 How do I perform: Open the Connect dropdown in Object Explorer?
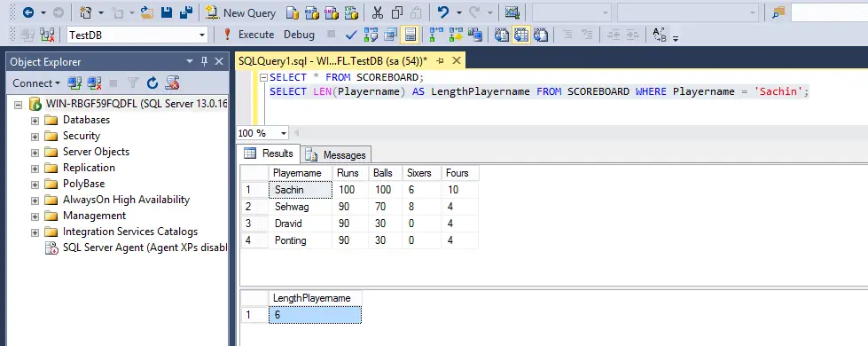click(36, 83)
